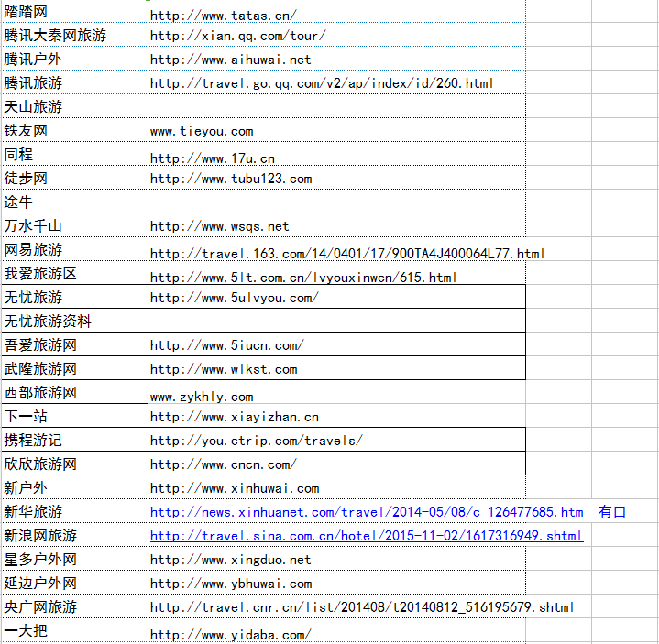The height and width of the screenshot is (644, 659).
Task: Select the cell labeled 途牛
Action: point(75,202)
